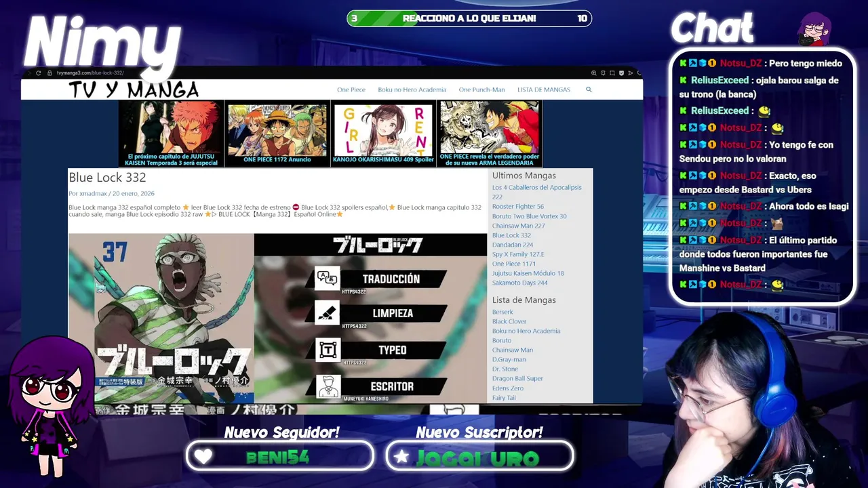Click the Ultimos Mangas heading
Image resolution: width=868 pixels, height=488 pixels.
[524, 176]
